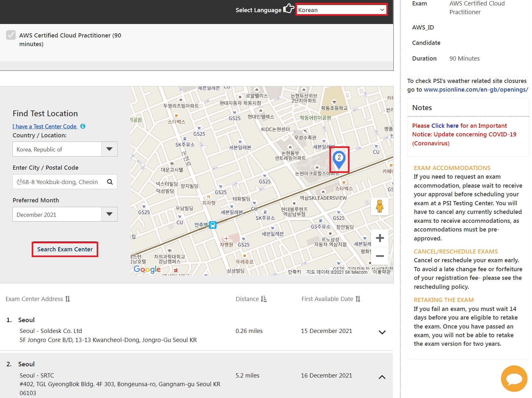Click the 언주역 subway station icon on map
Viewport: 532px width, 398px height.
click(213, 225)
